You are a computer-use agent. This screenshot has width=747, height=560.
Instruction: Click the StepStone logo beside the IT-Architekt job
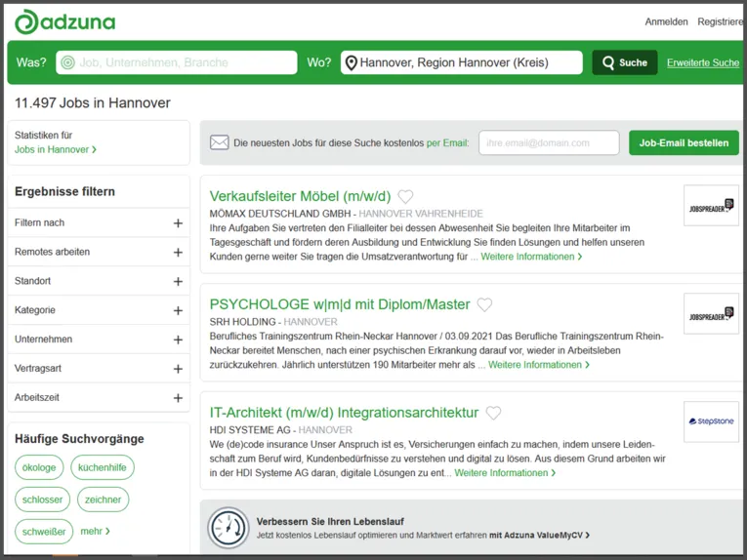click(711, 421)
